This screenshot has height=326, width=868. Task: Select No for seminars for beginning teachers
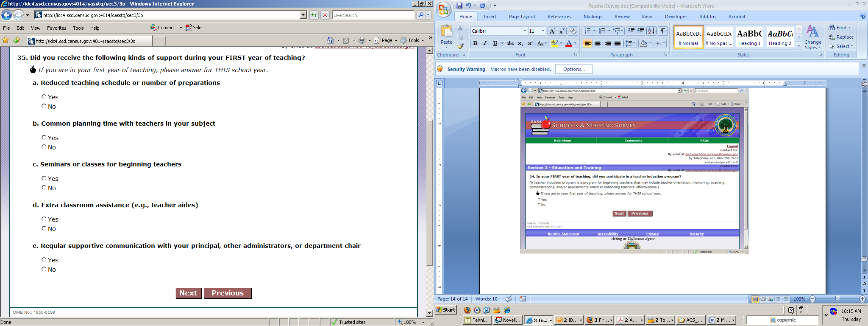click(44, 188)
